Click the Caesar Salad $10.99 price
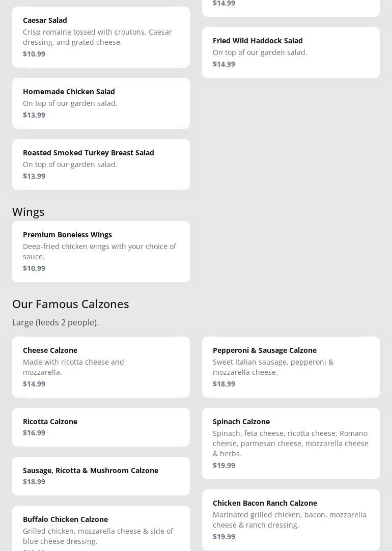Viewport: 392px width, 551px height. click(x=34, y=54)
